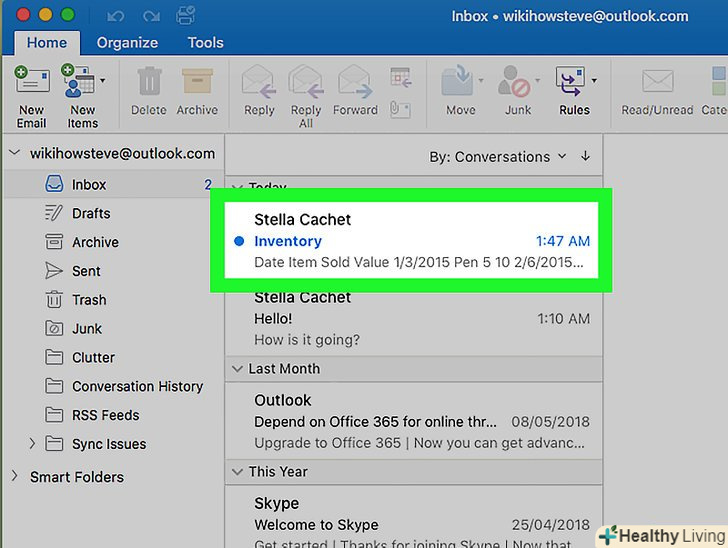Viewport: 728px width, 548px height.
Task: Expand the Sync Issues folder
Action: point(32,444)
